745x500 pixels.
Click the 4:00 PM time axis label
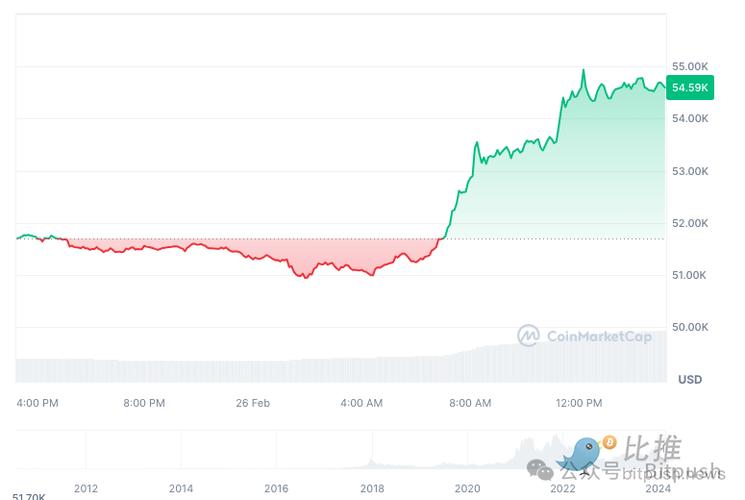click(38, 403)
